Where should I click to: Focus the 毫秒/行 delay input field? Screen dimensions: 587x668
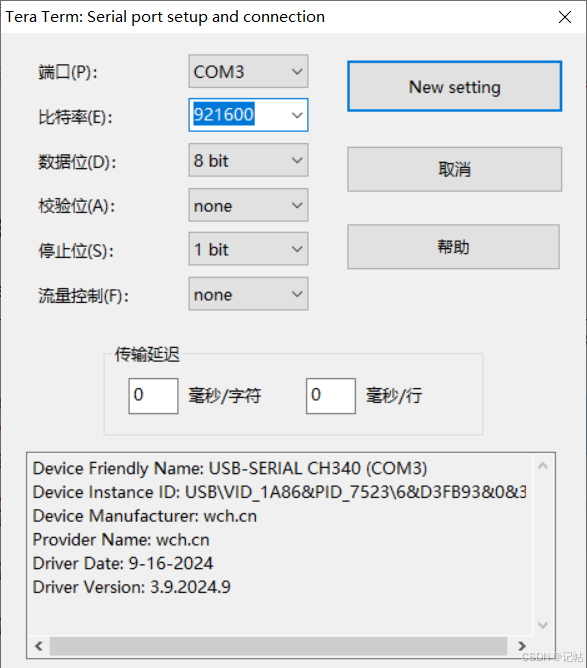click(331, 396)
